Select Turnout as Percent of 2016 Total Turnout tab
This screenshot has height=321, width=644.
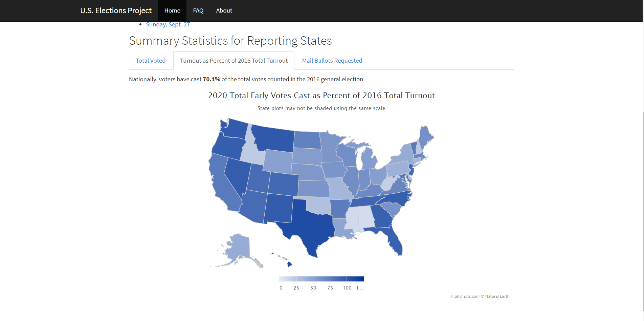[x=234, y=61]
